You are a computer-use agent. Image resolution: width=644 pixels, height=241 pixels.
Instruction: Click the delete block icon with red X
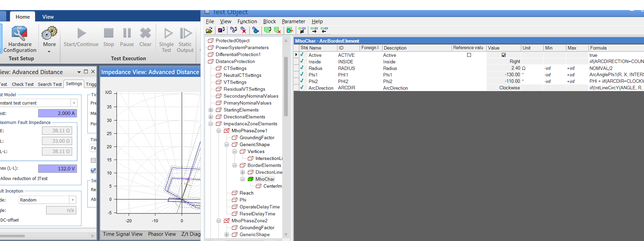tap(243, 30)
